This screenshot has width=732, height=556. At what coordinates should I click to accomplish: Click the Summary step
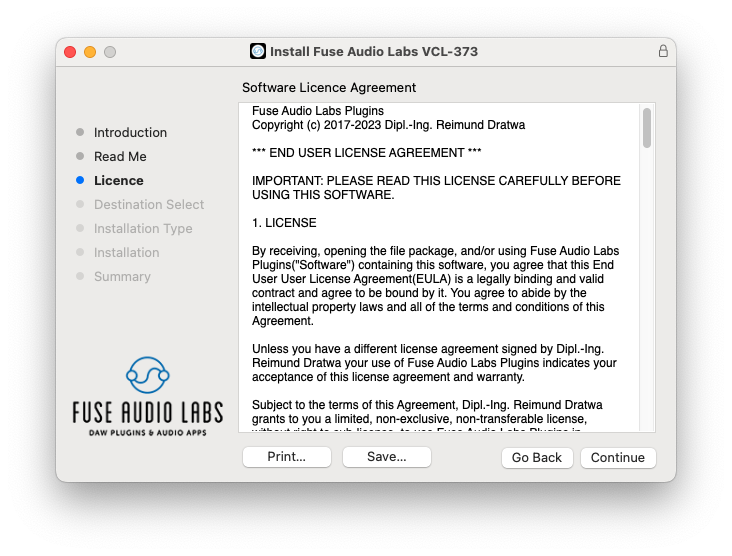click(x=122, y=277)
